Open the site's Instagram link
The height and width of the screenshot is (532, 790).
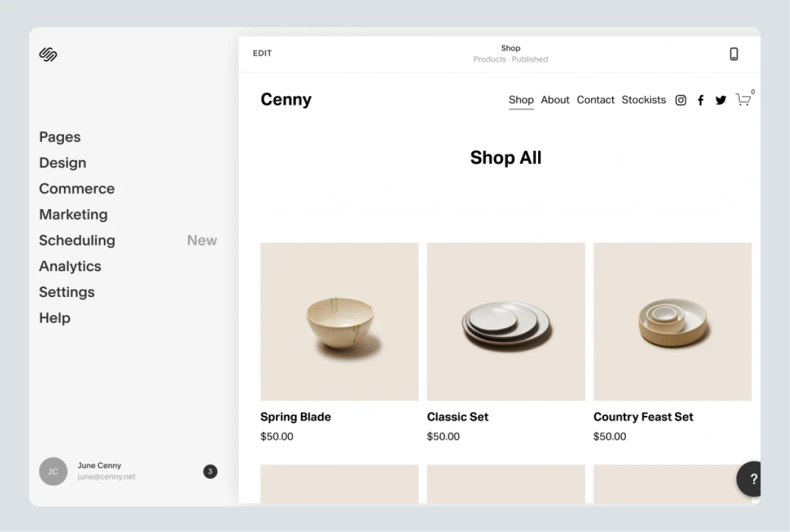point(680,100)
